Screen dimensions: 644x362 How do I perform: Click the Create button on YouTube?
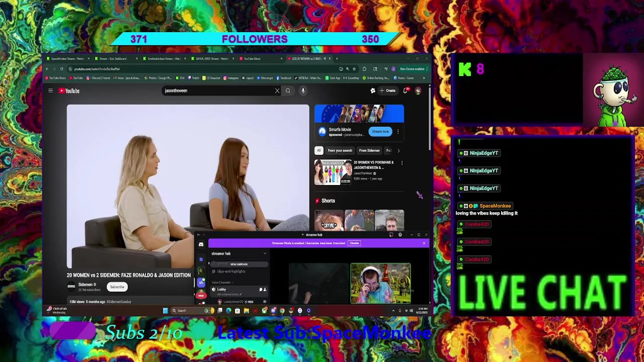click(387, 90)
